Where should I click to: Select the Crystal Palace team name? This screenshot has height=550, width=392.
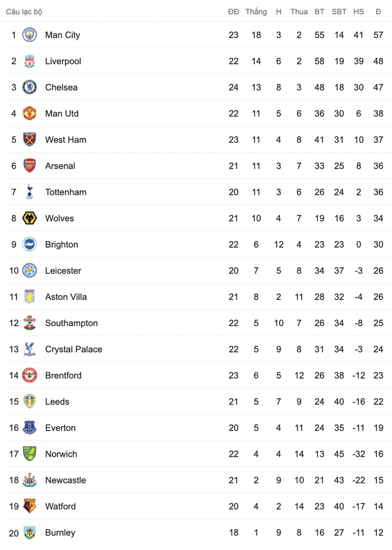pos(73,349)
